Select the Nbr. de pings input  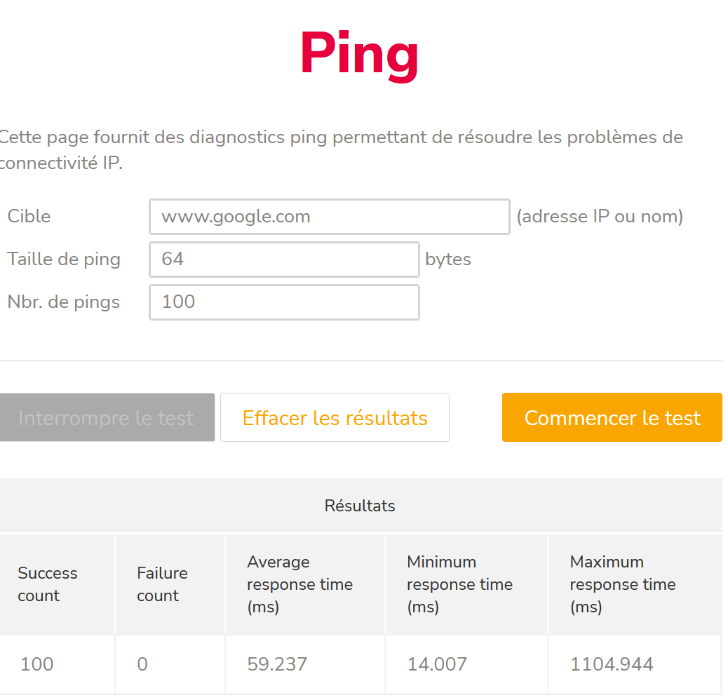click(x=284, y=302)
